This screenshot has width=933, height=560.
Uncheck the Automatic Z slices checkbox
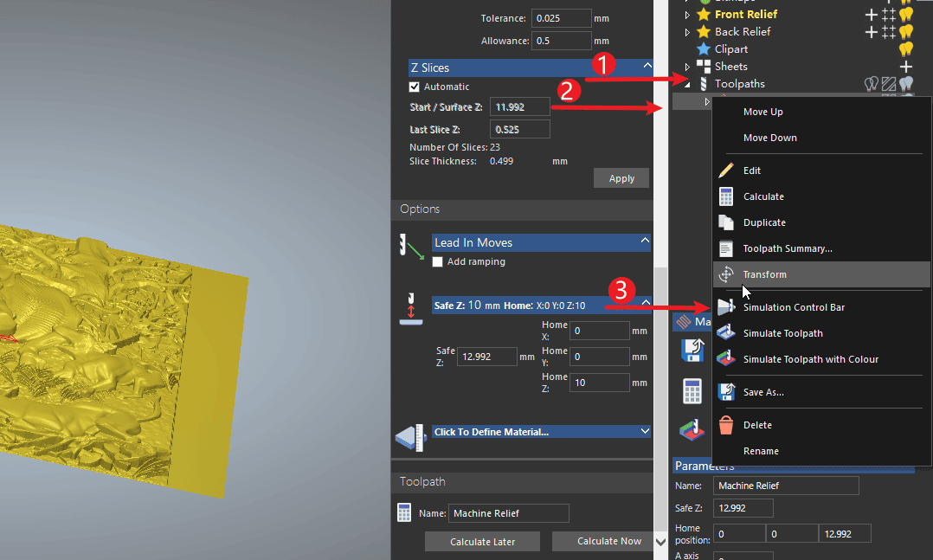415,87
